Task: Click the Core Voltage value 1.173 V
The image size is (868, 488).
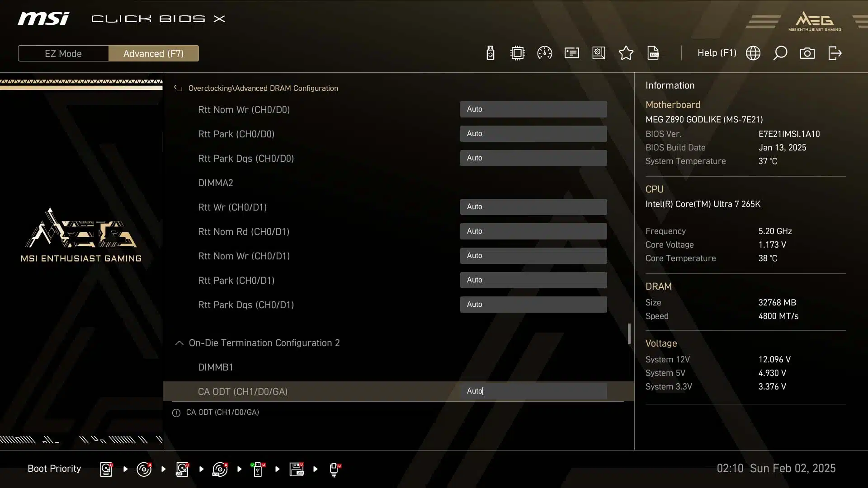Action: tap(772, 245)
